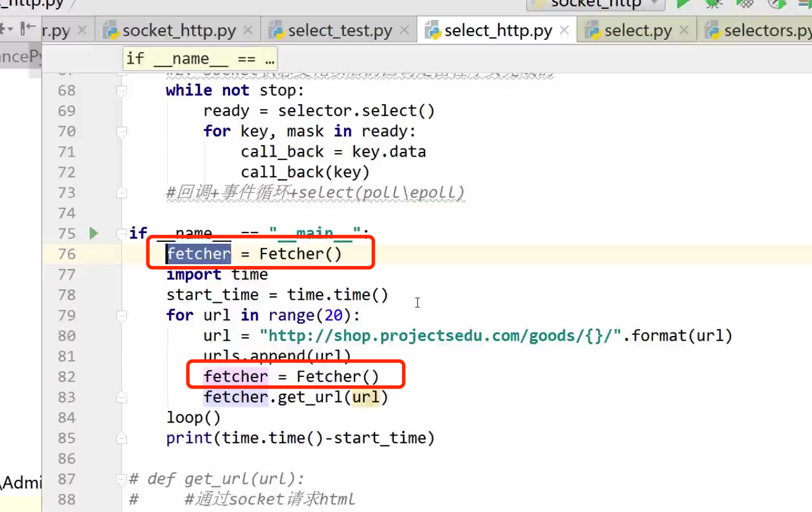
Task: Click the fold end marker on line 83
Action: (x=122, y=397)
